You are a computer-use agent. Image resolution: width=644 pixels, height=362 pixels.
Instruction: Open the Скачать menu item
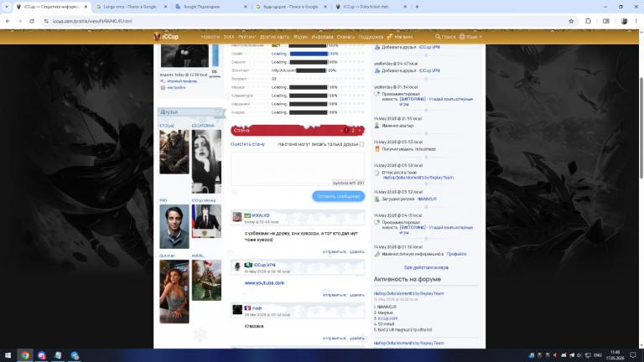345,37
